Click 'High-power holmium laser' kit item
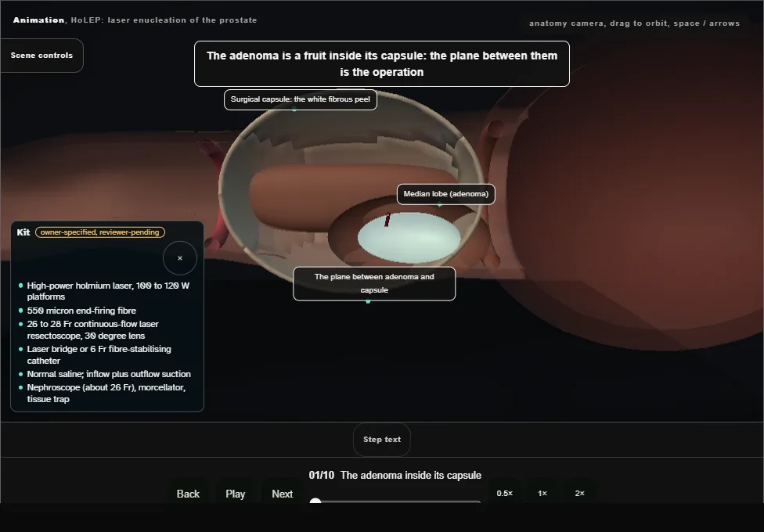 [108, 291]
